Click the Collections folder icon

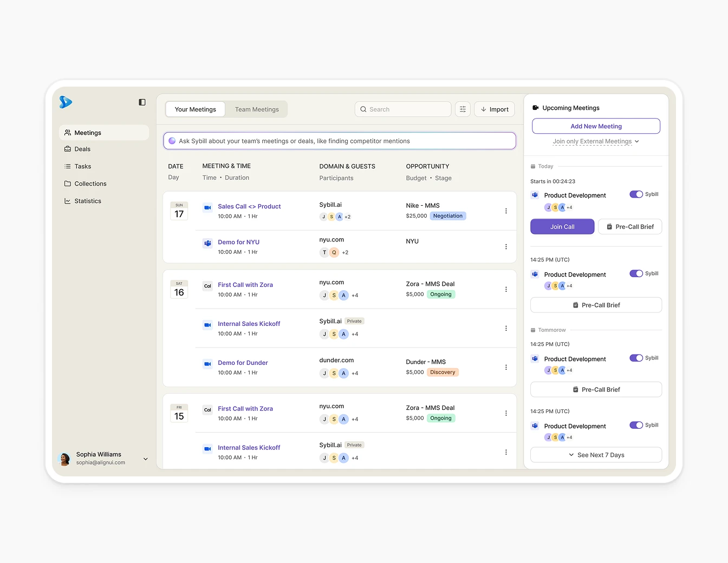(x=67, y=184)
